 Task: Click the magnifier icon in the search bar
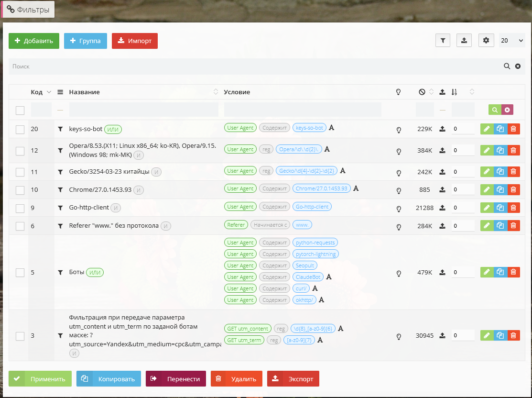coord(507,66)
